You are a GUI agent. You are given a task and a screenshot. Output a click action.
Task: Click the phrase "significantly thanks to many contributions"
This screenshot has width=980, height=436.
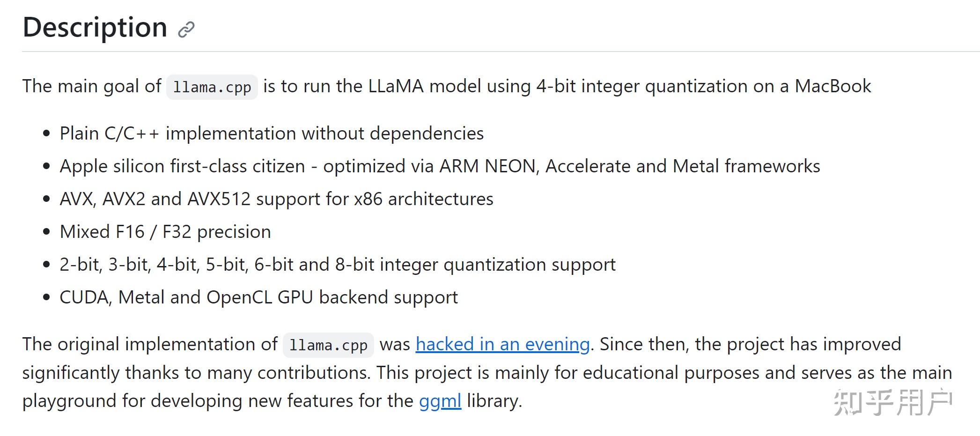coord(196,373)
